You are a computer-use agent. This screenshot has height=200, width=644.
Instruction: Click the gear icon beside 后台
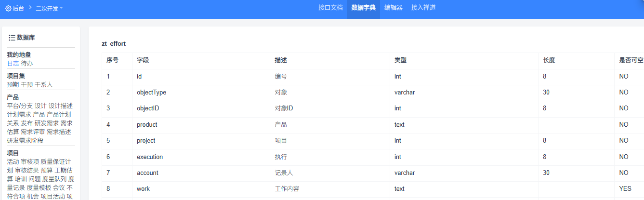pos(8,8)
